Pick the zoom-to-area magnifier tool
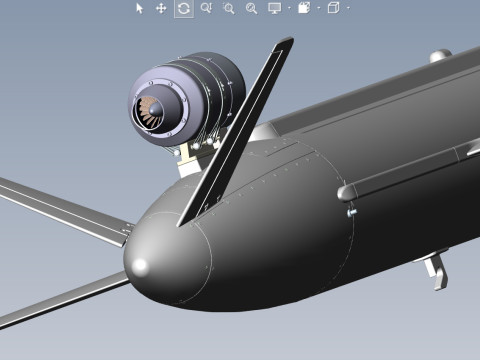 (229, 8)
